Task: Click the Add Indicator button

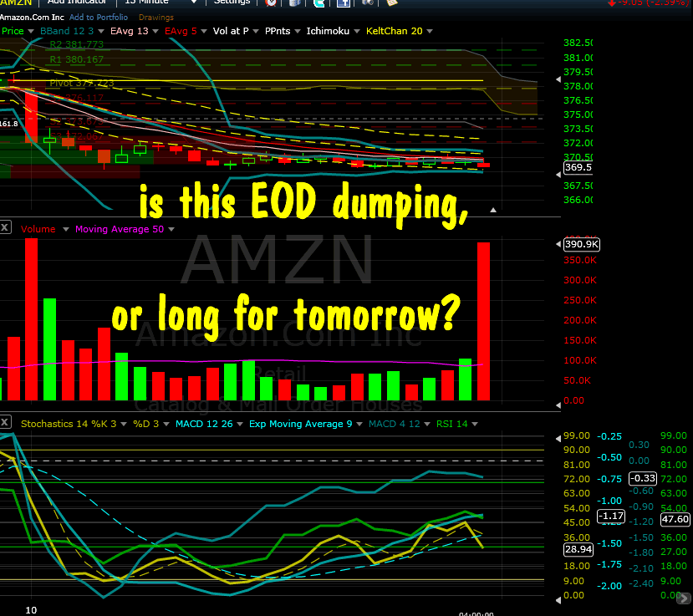Action: 77,3
